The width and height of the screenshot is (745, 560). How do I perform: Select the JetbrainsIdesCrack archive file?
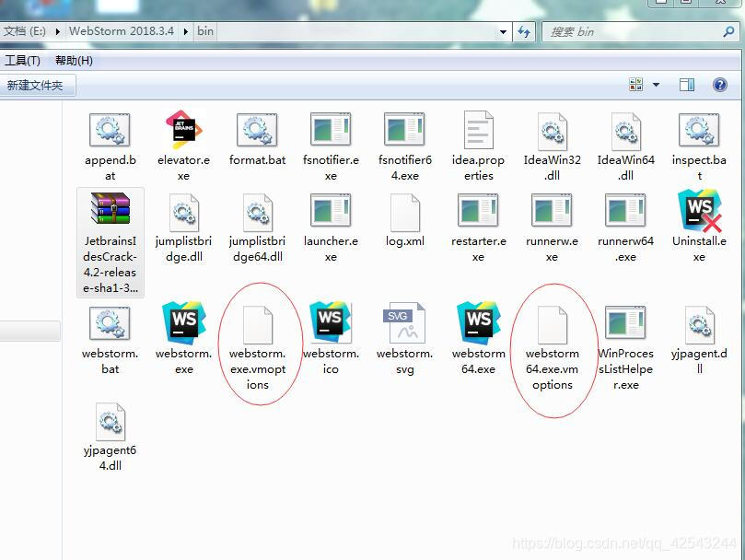(111, 242)
